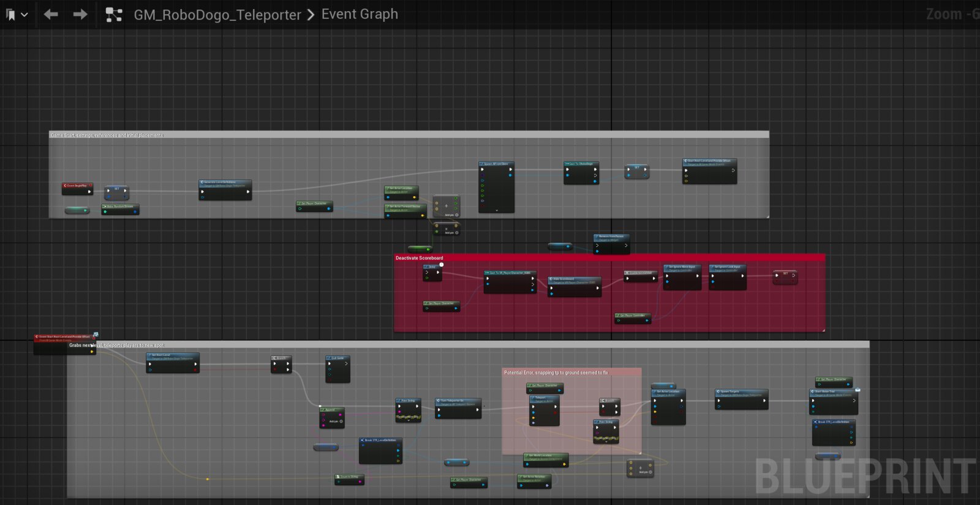The width and height of the screenshot is (980, 505).
Task: Go forward with the right arrow
Action: pos(80,14)
